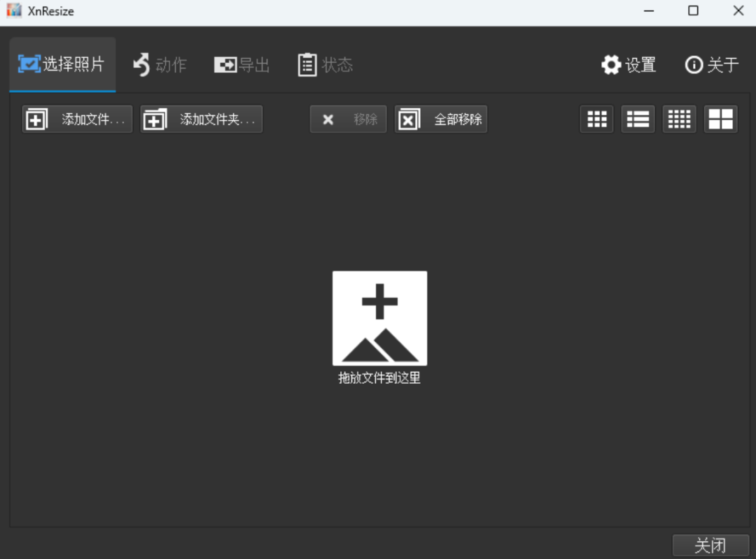Screen dimensions: 756x559
Task: Open the 选择照片 tab
Action: pyautogui.click(x=62, y=64)
